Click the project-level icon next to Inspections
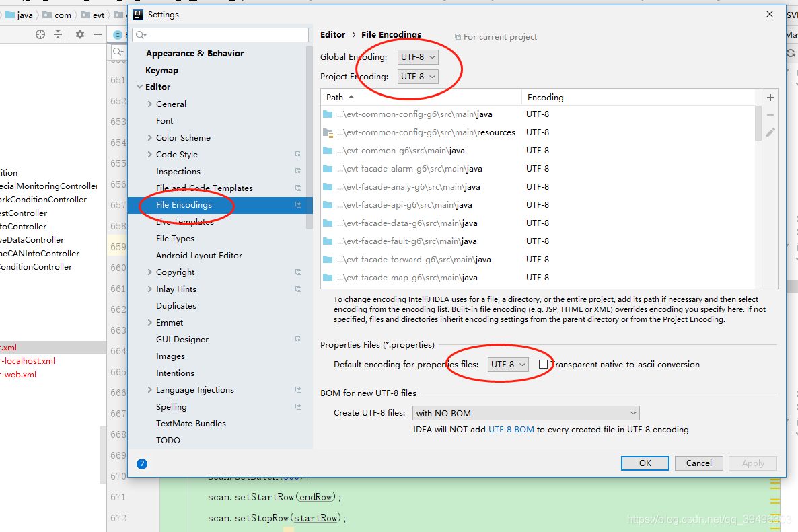Image resolution: width=798 pixels, height=532 pixels. [x=298, y=172]
